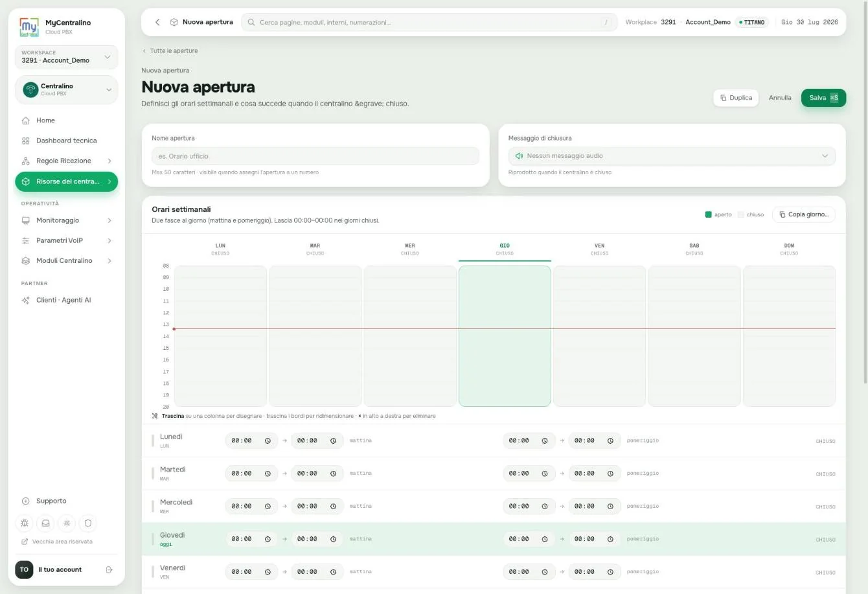Click the Nome apertura text field

[315, 156]
